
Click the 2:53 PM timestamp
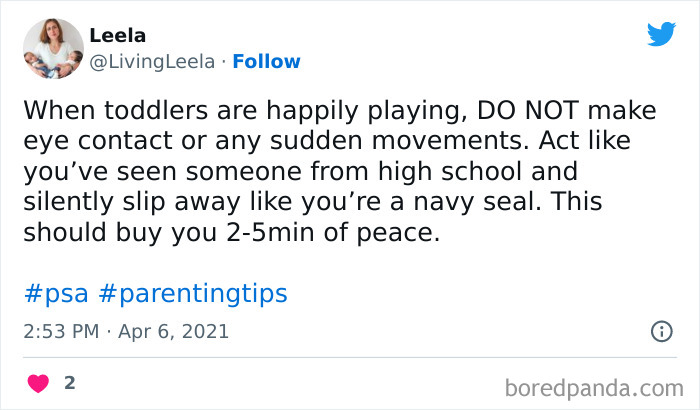pos(61,331)
